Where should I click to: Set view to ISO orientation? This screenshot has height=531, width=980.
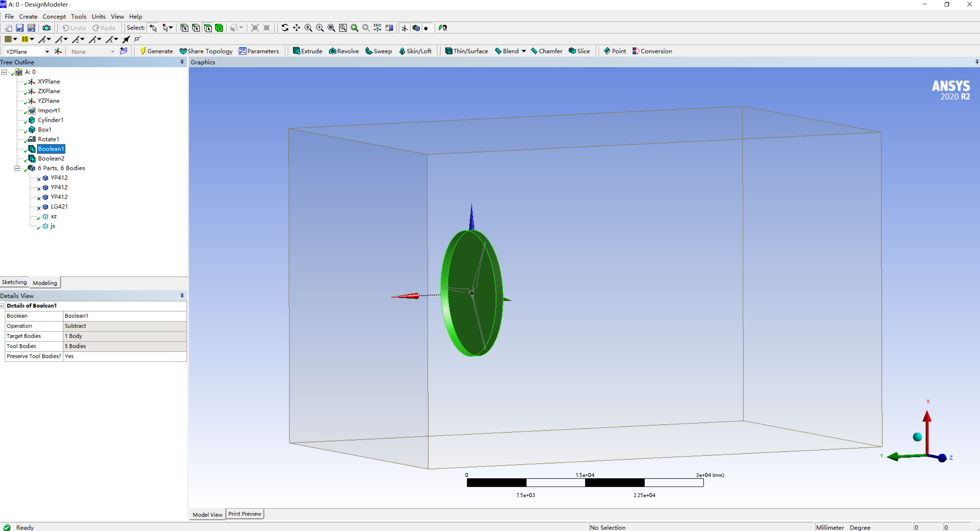click(377, 28)
